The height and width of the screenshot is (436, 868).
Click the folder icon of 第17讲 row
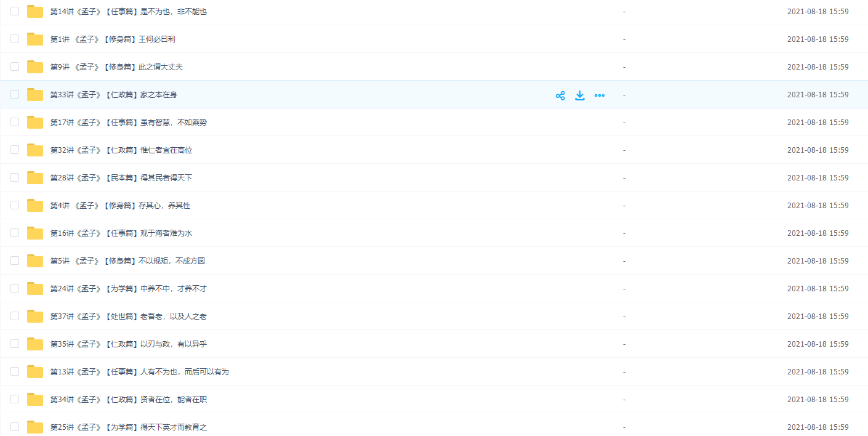coord(35,123)
